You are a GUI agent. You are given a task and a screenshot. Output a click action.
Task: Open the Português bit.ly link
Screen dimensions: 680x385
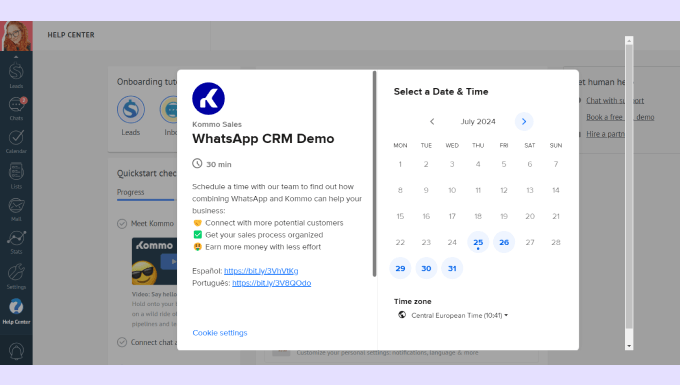[x=271, y=283]
